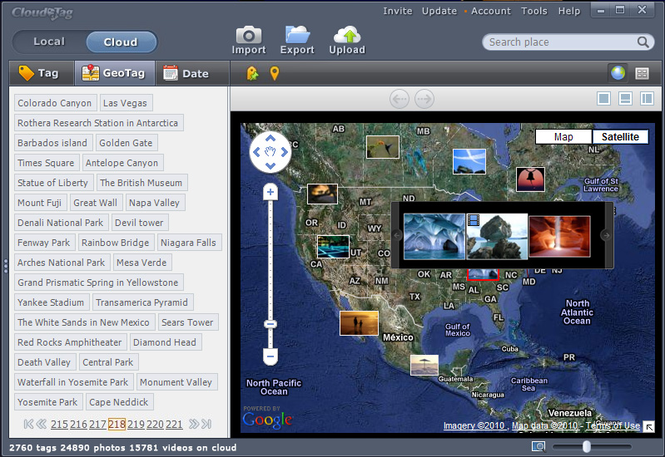Select the Diamond Head geotag

click(165, 342)
